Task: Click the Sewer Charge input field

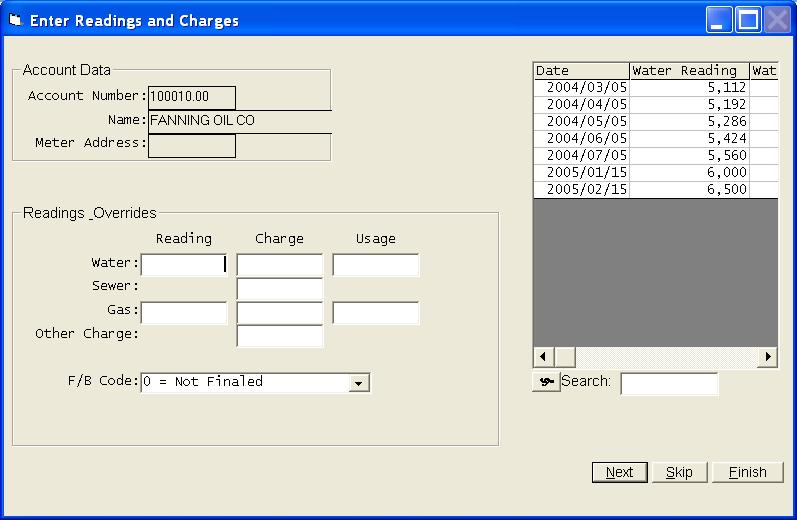Action: 280,289
